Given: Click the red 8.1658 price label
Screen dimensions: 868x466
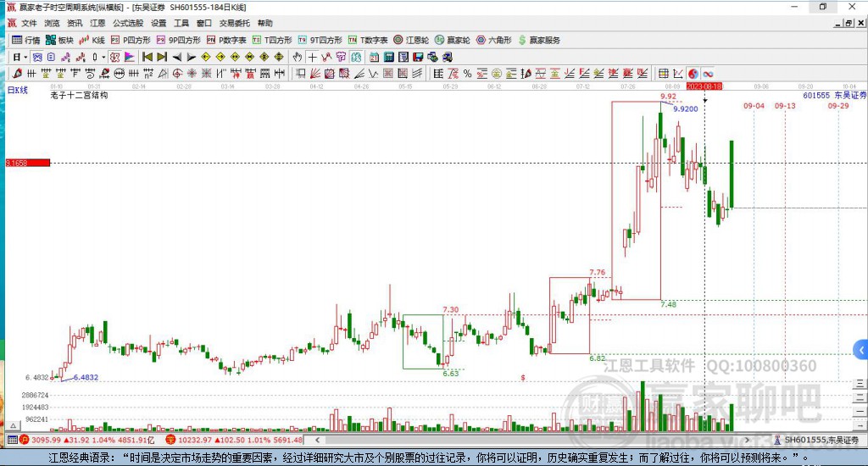Looking at the screenshot, I should [28, 163].
